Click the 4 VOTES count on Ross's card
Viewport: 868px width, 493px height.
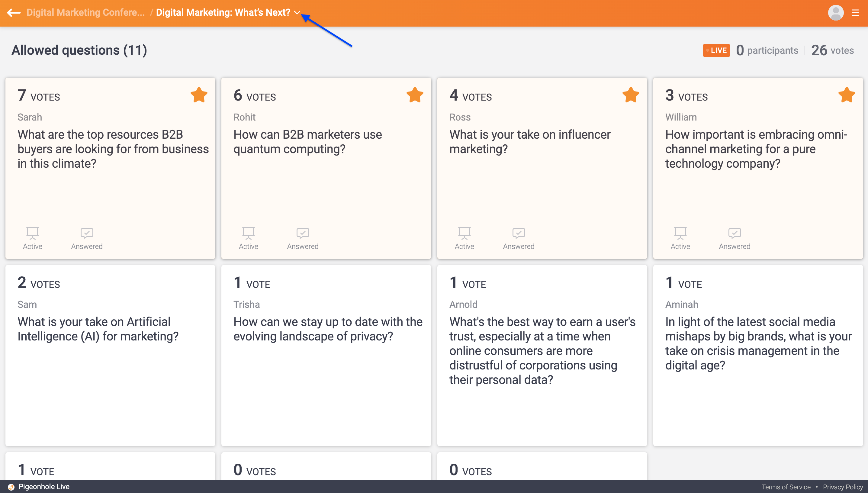471,95
